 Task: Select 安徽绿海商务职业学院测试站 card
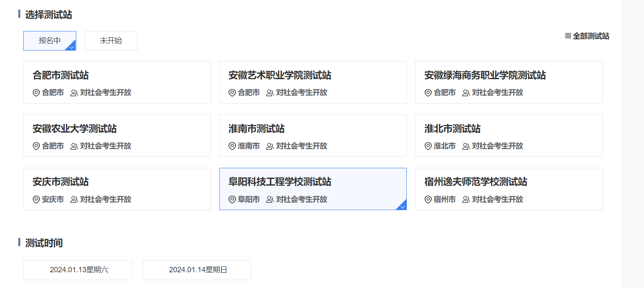pyautogui.click(x=508, y=82)
